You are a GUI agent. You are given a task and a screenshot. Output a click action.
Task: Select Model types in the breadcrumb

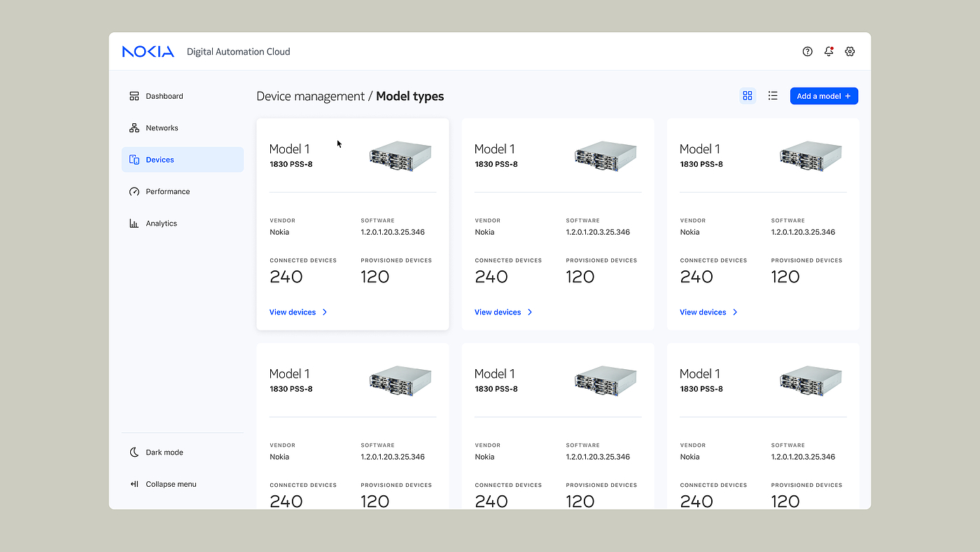point(409,96)
